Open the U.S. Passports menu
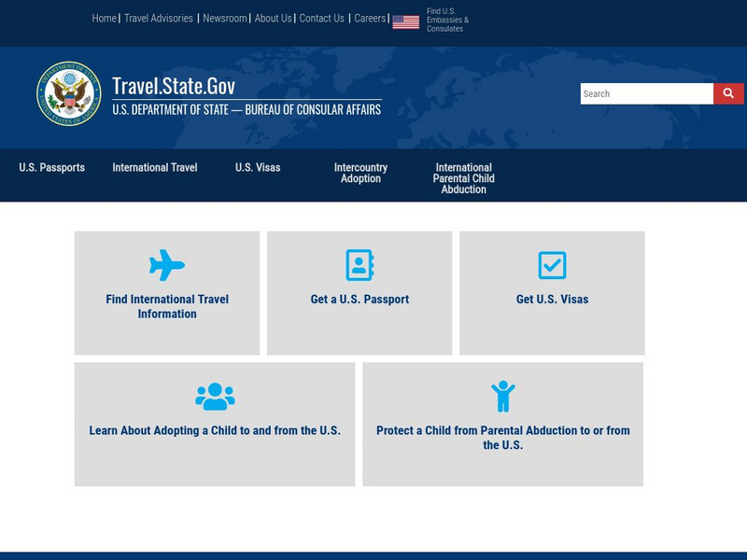This screenshot has width=747, height=560. [x=52, y=168]
